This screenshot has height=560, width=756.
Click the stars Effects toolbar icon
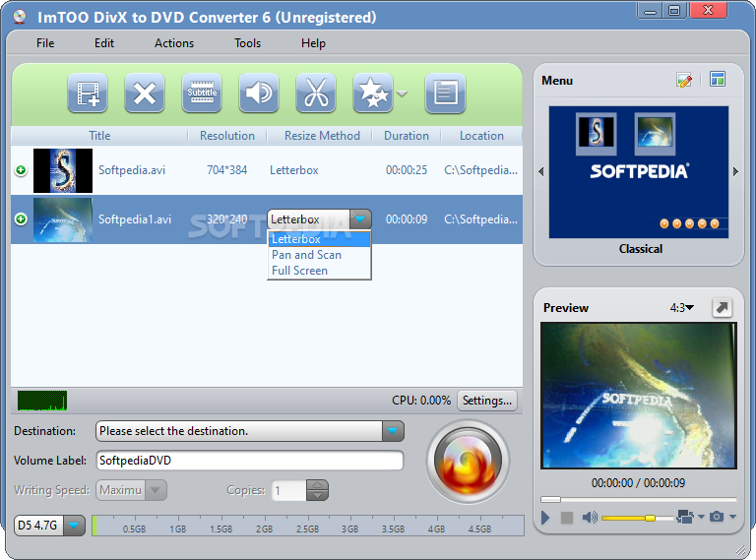pos(373,93)
